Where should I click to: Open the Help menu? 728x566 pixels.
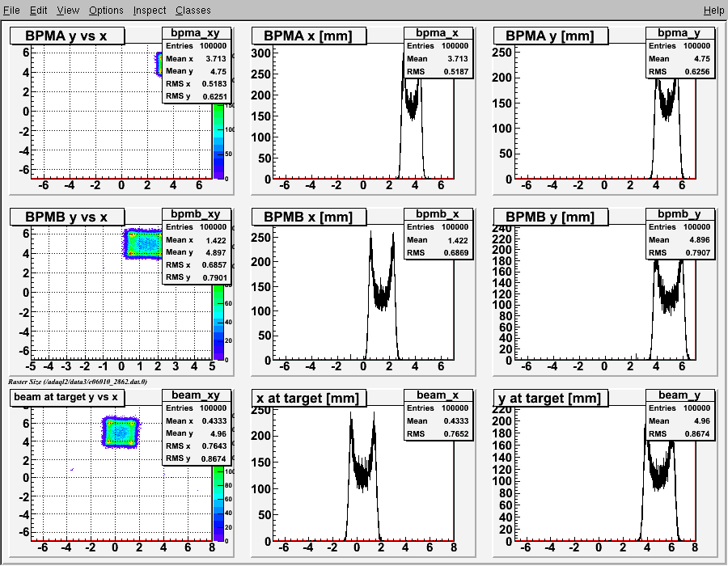click(x=713, y=11)
